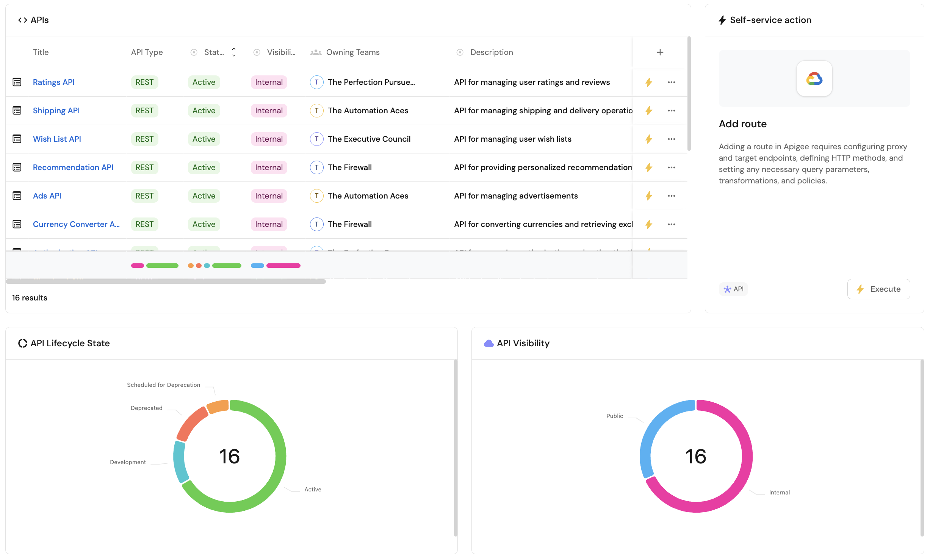The image size is (930, 560).
Task: Click the lightning action icon for Ratings API
Action: click(x=648, y=82)
